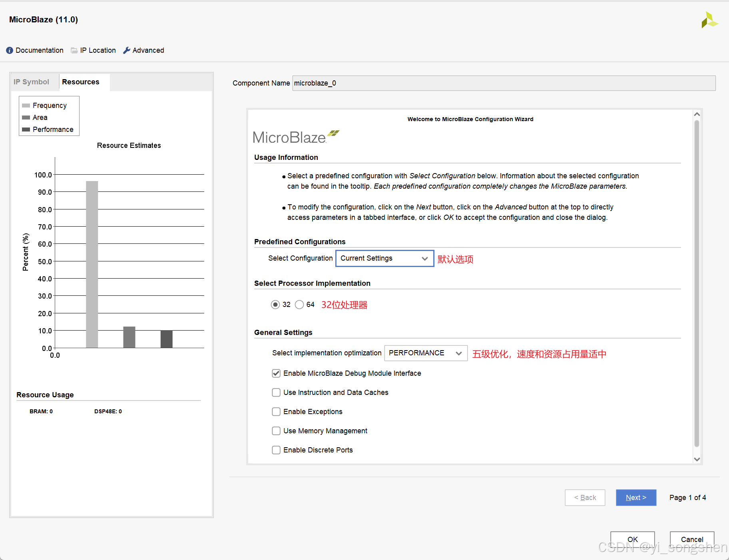Click the 'Select Processor Implementation' heading
Screen dimensions: 729x560
click(312, 283)
